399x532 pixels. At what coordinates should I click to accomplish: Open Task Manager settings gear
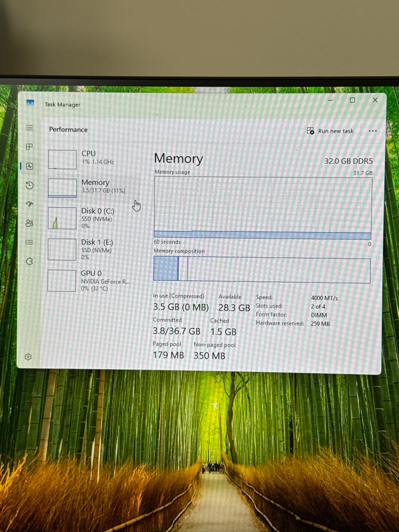pos(28,357)
